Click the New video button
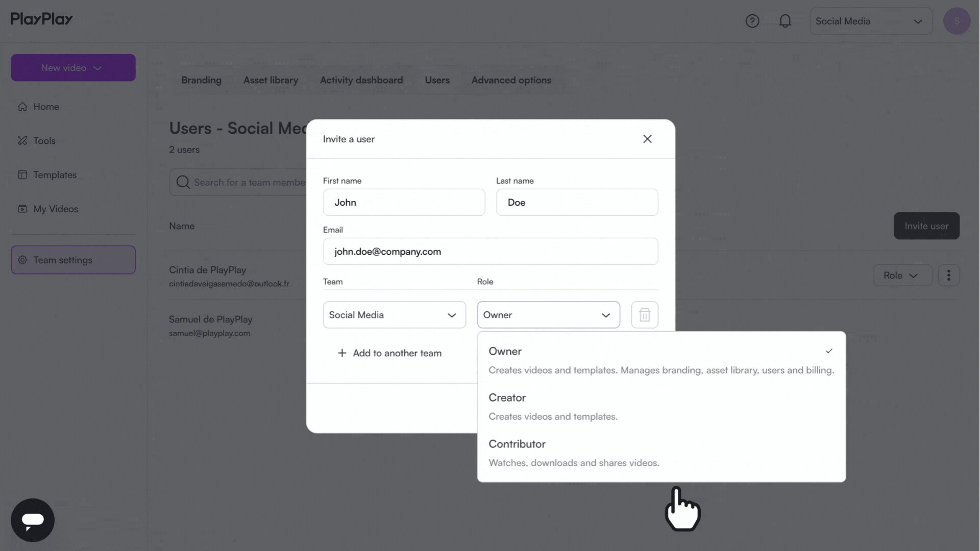 pos(73,68)
